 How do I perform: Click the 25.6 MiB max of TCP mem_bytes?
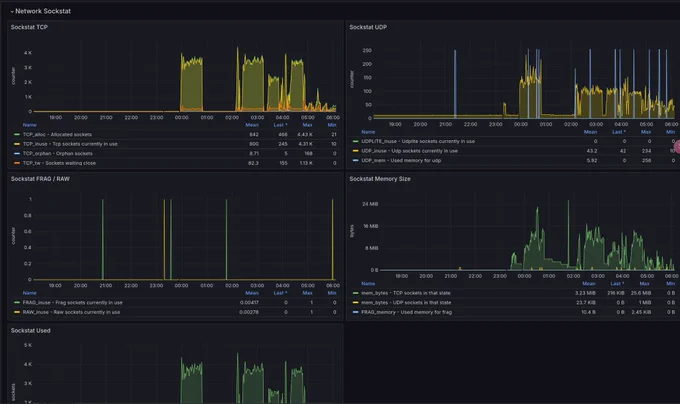641,293
